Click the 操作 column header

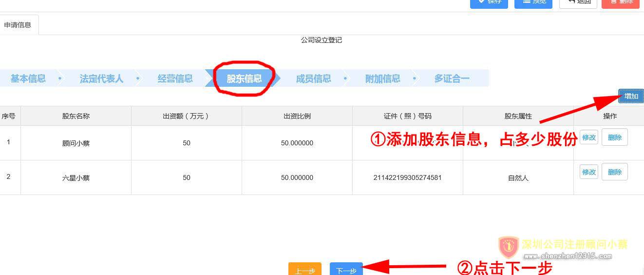[610, 116]
